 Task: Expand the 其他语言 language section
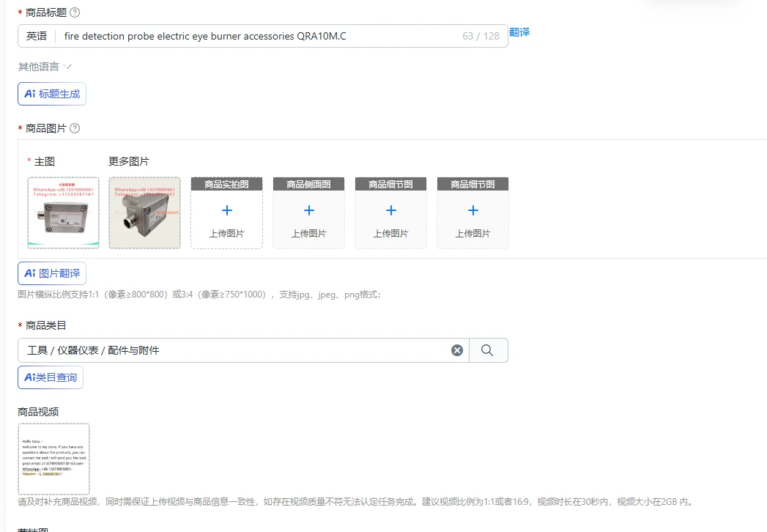[45, 67]
